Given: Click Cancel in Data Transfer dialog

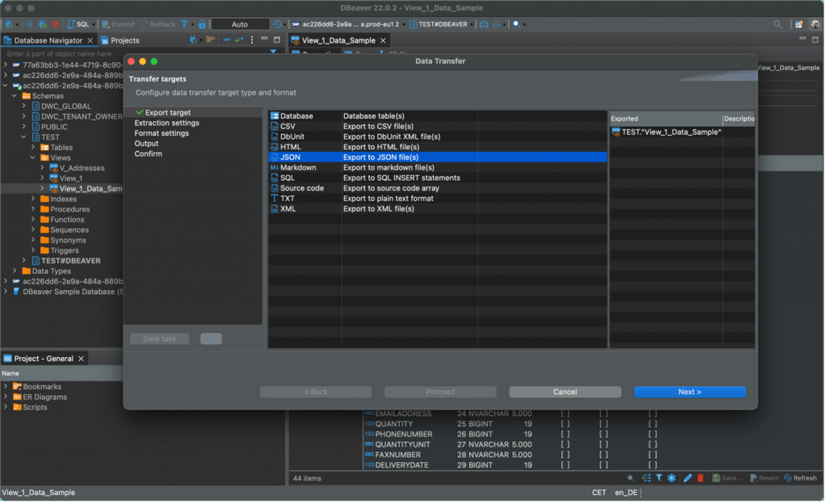Looking at the screenshot, I should coord(565,393).
